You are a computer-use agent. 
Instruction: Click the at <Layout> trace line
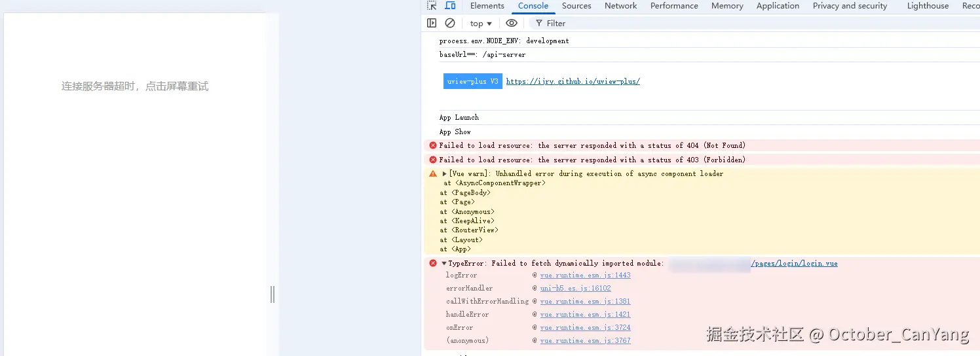(461, 240)
